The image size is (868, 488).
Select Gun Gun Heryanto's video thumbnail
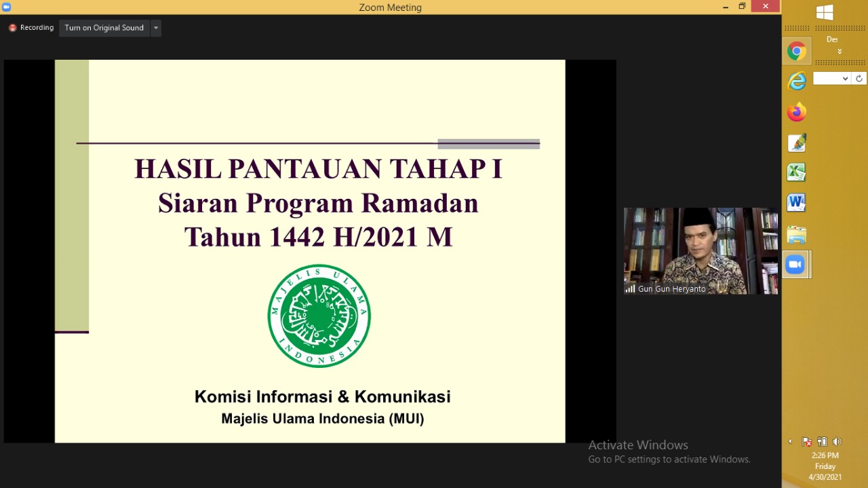[701, 250]
